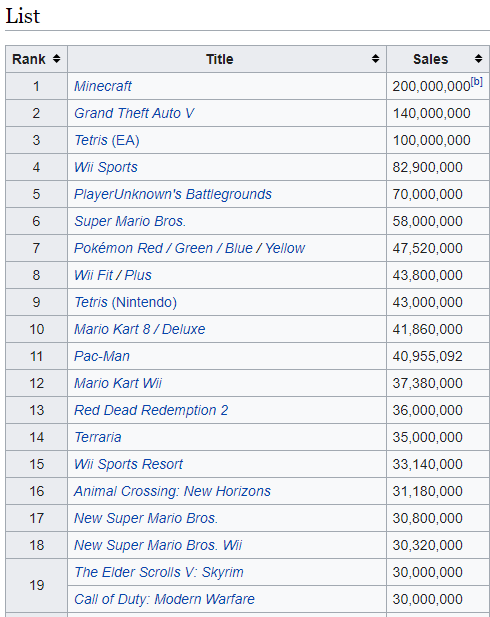Visit PlayerUnknown's Battlegrounds page
The width and height of the screenshot is (490, 617).
coord(173,194)
